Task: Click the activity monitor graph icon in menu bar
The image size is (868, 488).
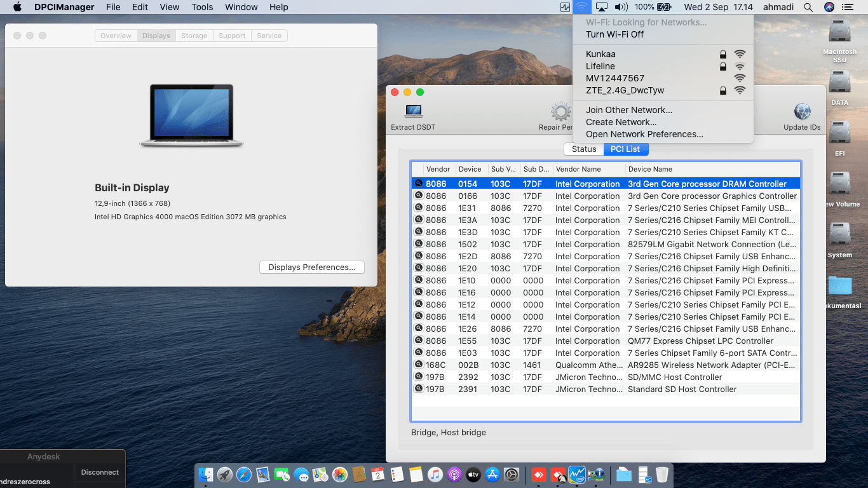Action: pyautogui.click(x=564, y=7)
